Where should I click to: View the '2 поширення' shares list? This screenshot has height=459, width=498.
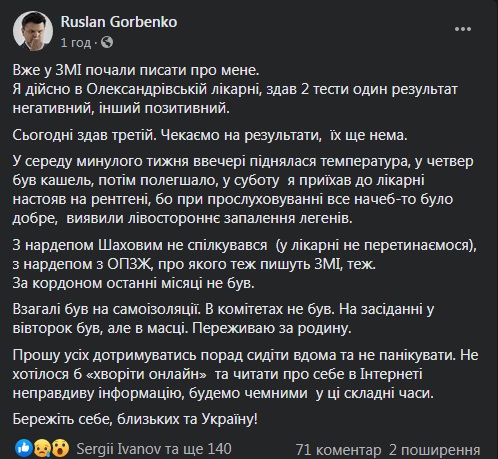(434, 450)
